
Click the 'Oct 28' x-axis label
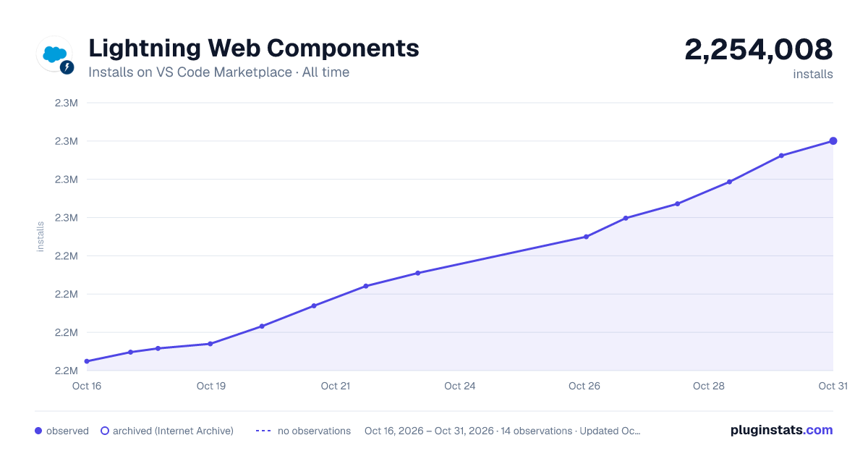tap(709, 386)
